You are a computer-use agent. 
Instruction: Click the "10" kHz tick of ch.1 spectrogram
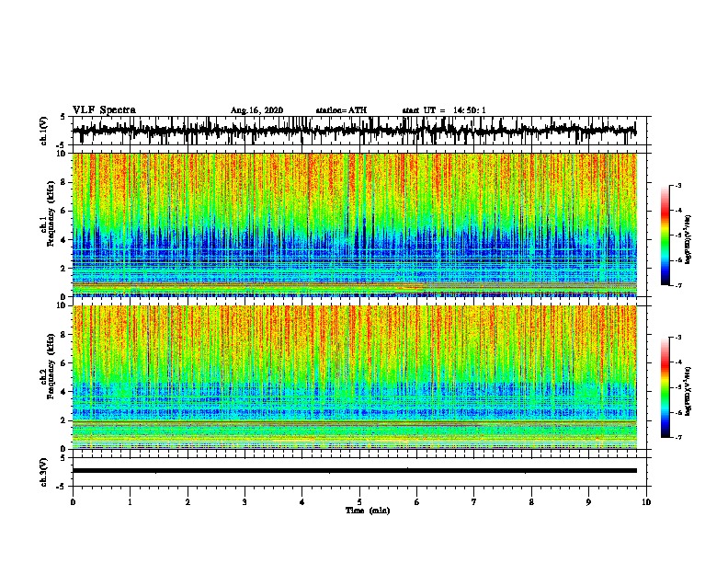click(x=63, y=154)
